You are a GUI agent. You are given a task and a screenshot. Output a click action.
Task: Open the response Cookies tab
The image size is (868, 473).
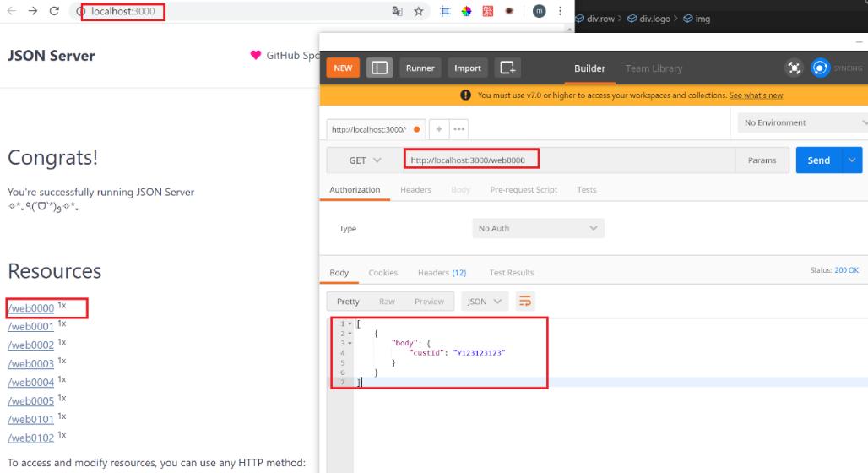[x=383, y=273]
